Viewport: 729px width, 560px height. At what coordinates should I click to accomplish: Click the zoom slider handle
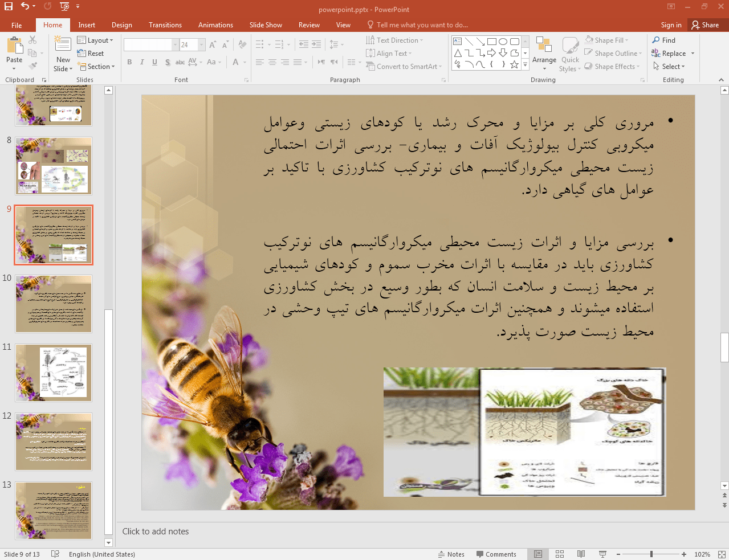pos(651,554)
